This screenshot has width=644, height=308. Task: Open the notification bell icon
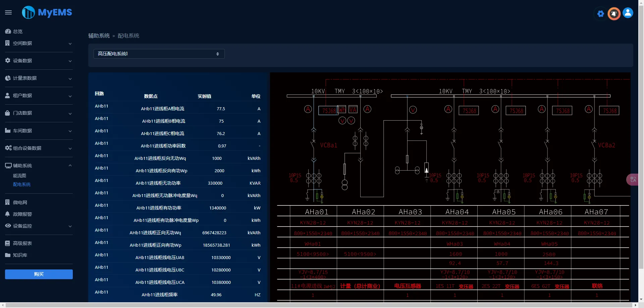pyautogui.click(x=614, y=14)
